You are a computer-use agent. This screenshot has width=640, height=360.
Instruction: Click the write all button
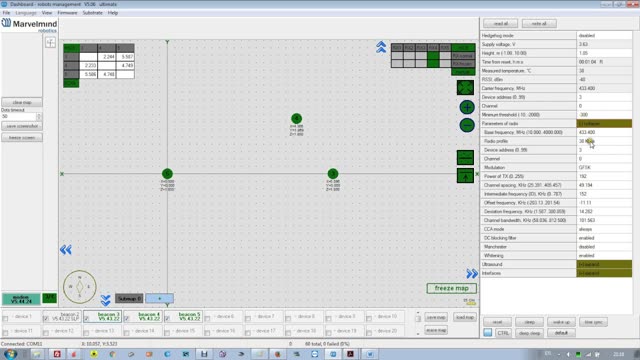coord(539,24)
